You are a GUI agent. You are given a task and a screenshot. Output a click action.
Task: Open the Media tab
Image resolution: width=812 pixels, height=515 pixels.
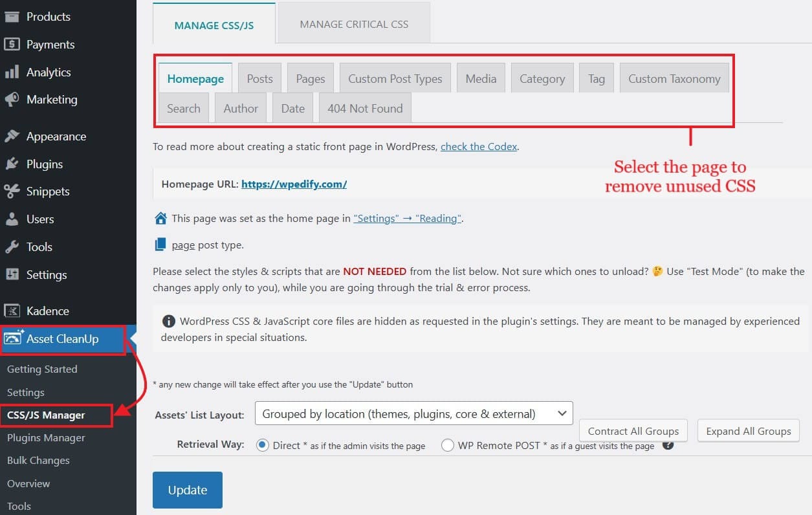(481, 78)
